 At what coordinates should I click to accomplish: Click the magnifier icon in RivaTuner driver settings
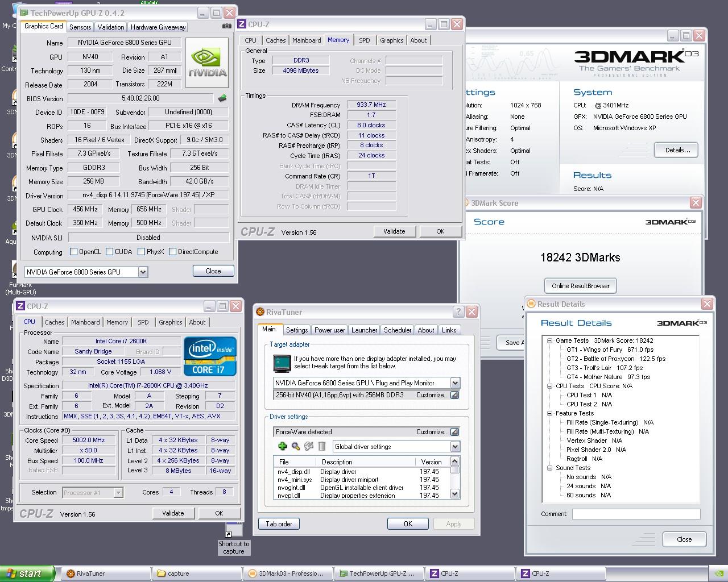296,446
